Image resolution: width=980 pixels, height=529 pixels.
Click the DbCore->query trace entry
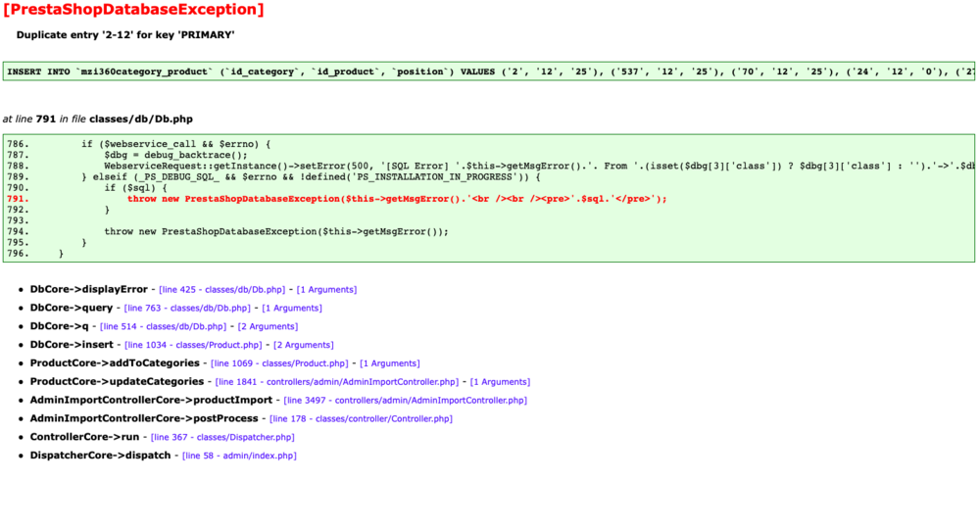(72, 308)
